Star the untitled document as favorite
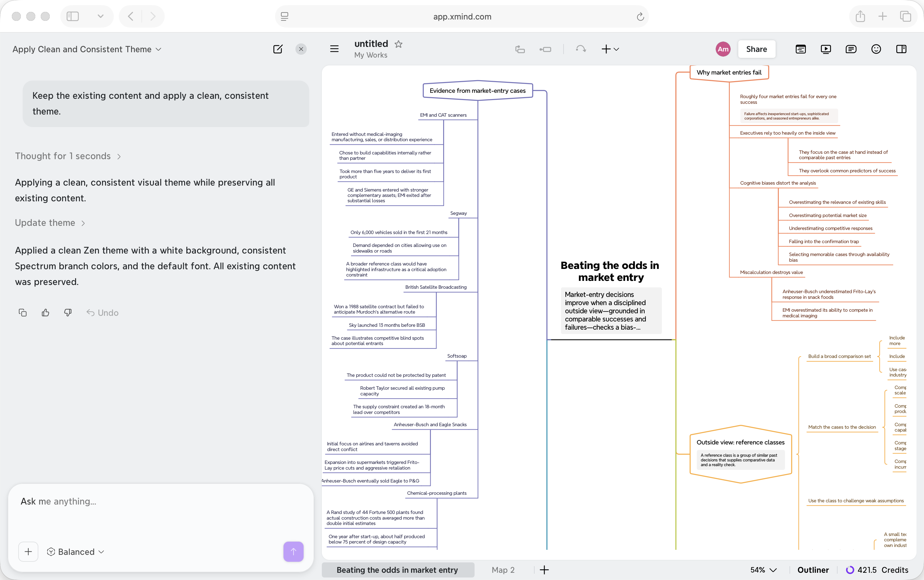Screen dimensions: 924x580 click(x=399, y=44)
